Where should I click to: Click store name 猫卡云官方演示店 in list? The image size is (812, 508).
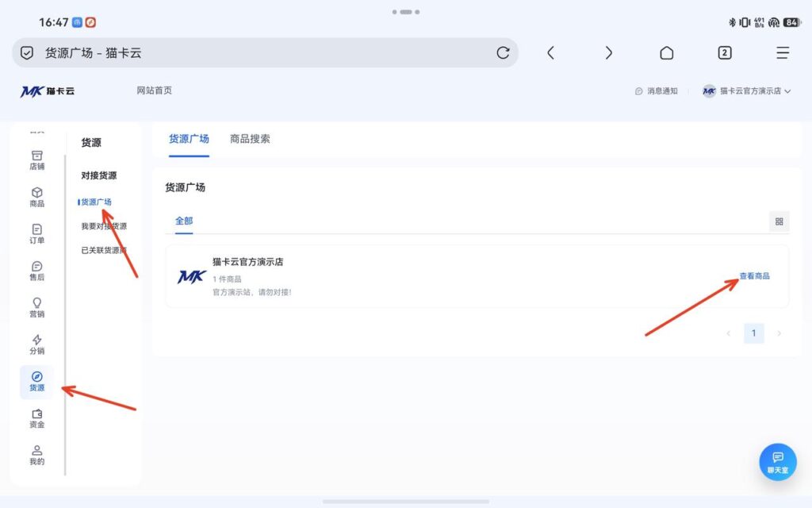click(248, 262)
